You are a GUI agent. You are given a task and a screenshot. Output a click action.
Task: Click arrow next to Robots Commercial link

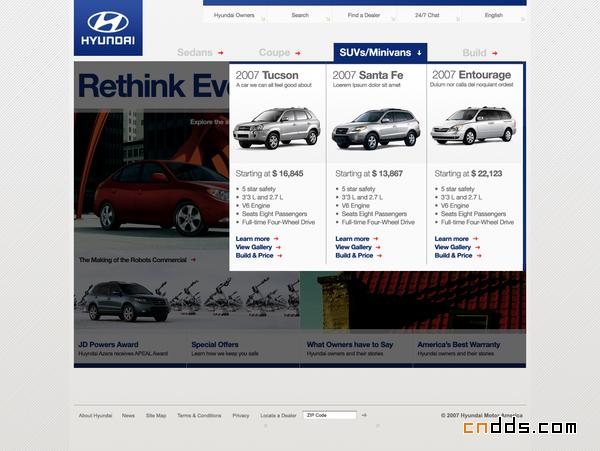pyautogui.click(x=193, y=260)
